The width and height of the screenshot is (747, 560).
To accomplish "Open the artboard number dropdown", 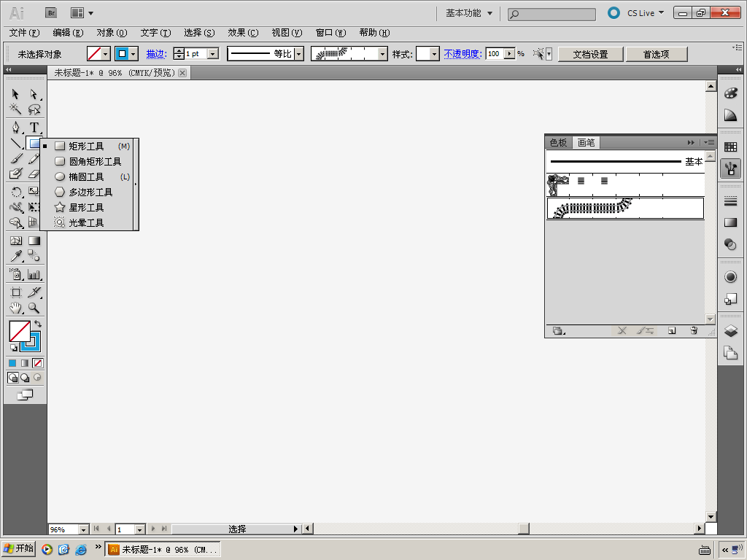I will (139, 529).
